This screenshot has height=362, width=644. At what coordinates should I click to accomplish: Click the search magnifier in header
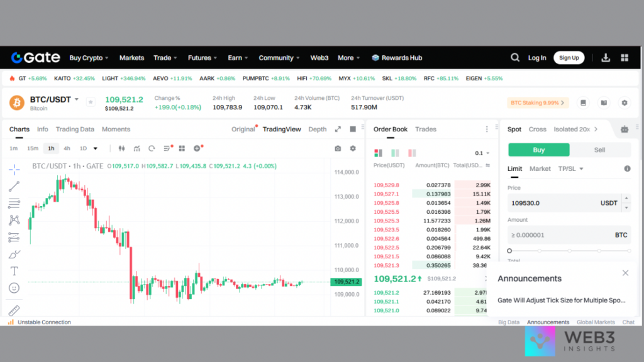tap(515, 58)
